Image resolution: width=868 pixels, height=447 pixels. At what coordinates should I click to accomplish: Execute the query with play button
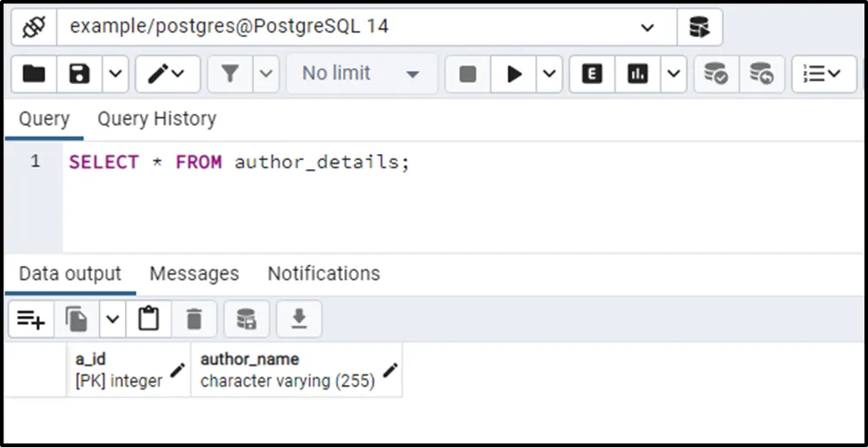(x=513, y=74)
